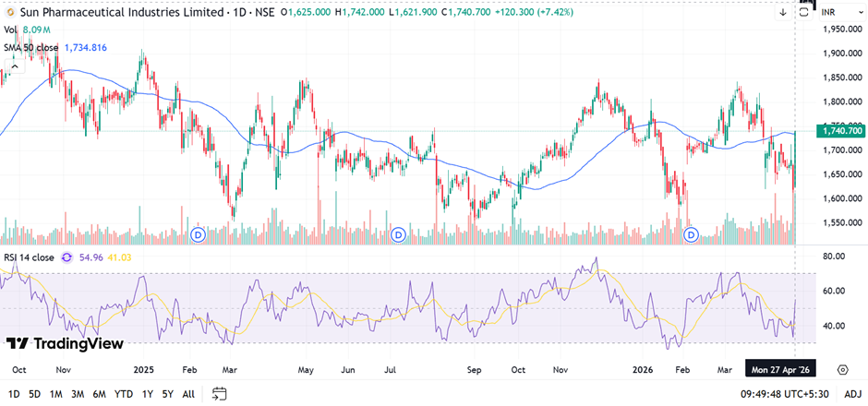The width and height of the screenshot is (868, 406).
Task: Click the fullscreen frame icon beside INR
Action: pos(804,12)
